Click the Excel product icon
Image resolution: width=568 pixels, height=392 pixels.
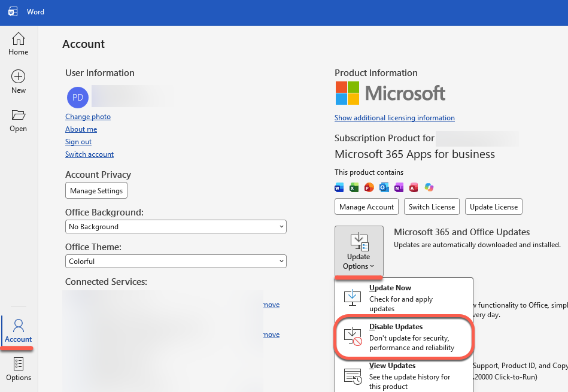(354, 187)
